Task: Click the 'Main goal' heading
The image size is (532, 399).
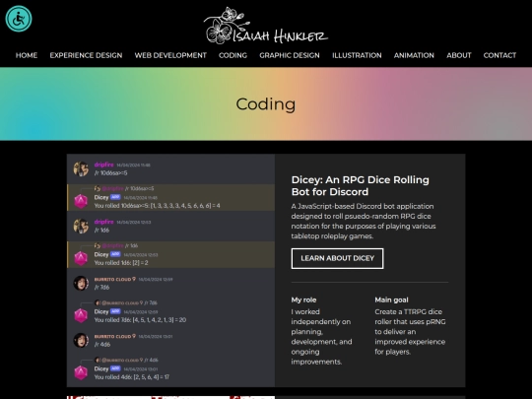Action: click(x=391, y=299)
